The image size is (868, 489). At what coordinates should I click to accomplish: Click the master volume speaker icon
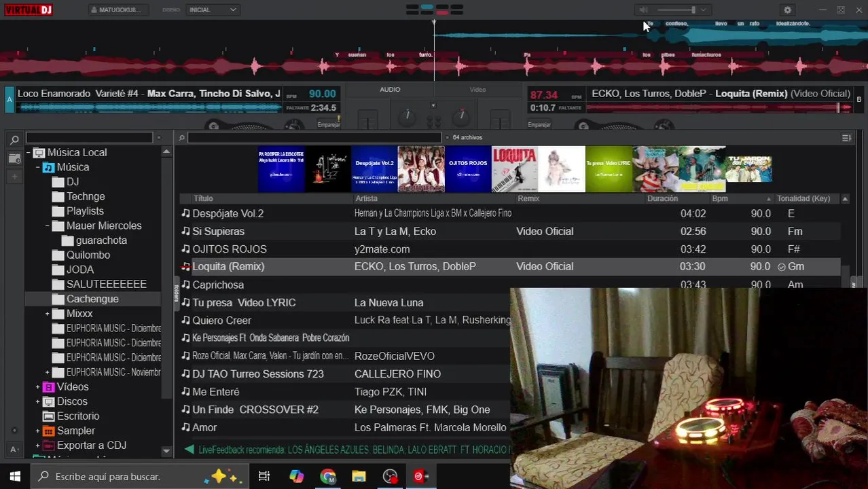click(643, 10)
